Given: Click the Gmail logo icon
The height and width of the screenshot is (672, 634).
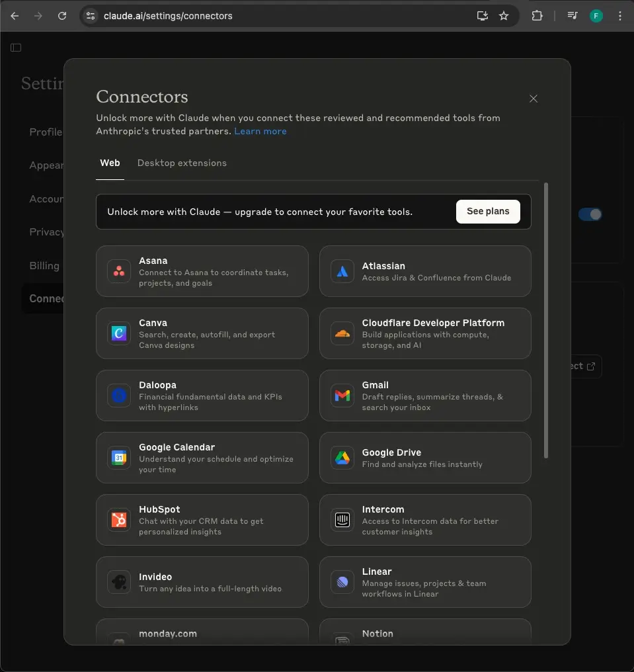Looking at the screenshot, I should [342, 396].
